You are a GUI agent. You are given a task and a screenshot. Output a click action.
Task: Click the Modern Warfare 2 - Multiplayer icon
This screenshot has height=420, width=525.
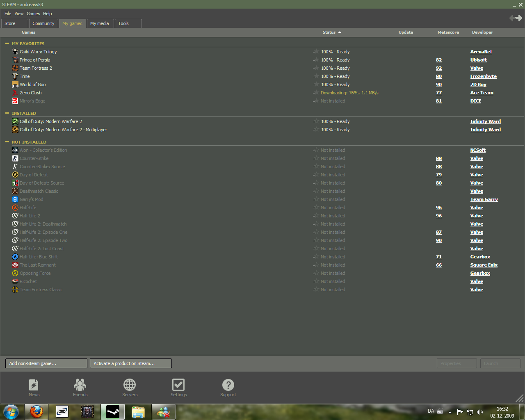tap(15, 130)
